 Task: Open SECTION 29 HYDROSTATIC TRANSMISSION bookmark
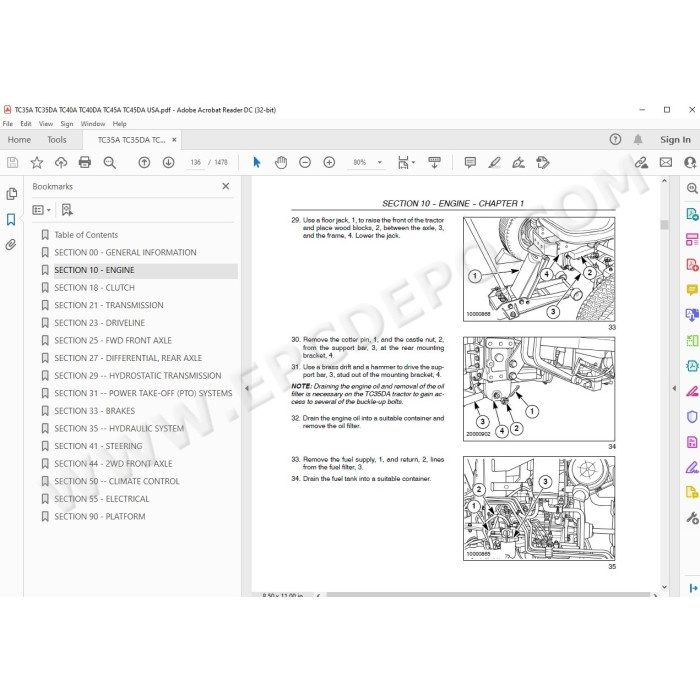click(138, 376)
